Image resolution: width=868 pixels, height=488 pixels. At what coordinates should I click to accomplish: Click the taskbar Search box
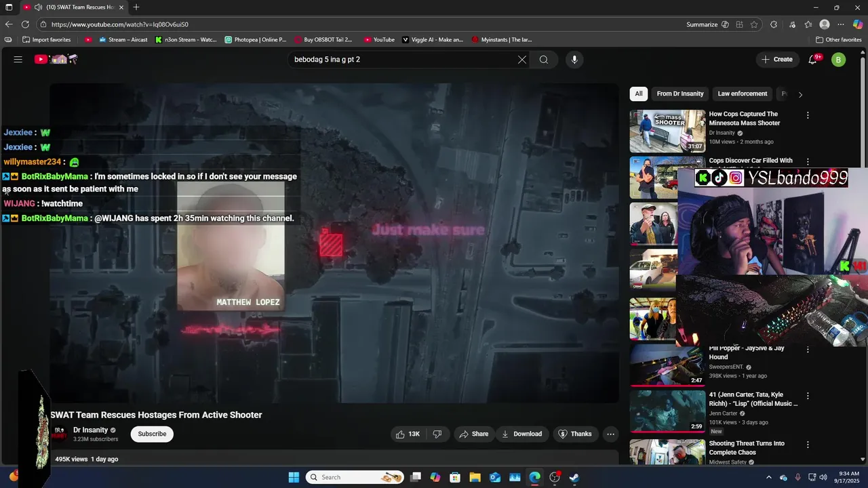[354, 477]
